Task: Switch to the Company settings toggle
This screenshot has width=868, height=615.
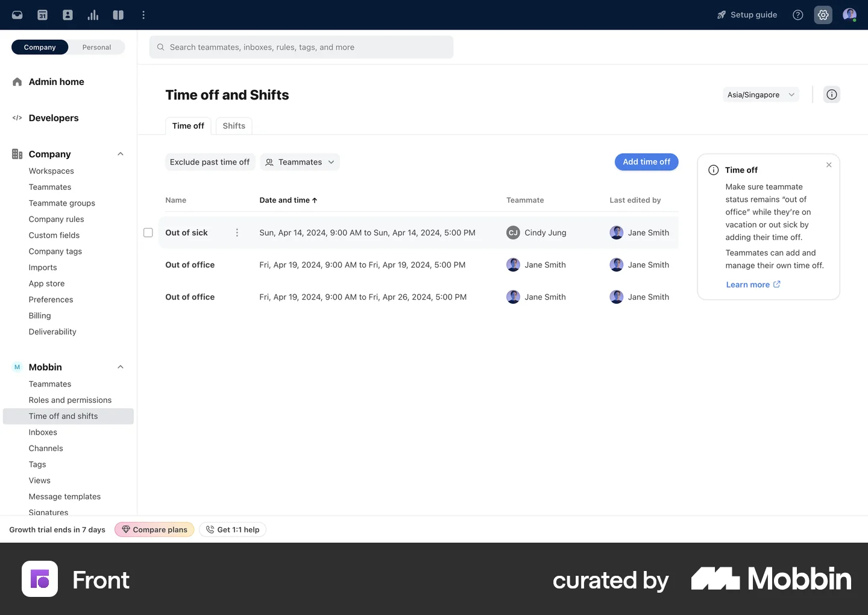Action: pos(40,47)
